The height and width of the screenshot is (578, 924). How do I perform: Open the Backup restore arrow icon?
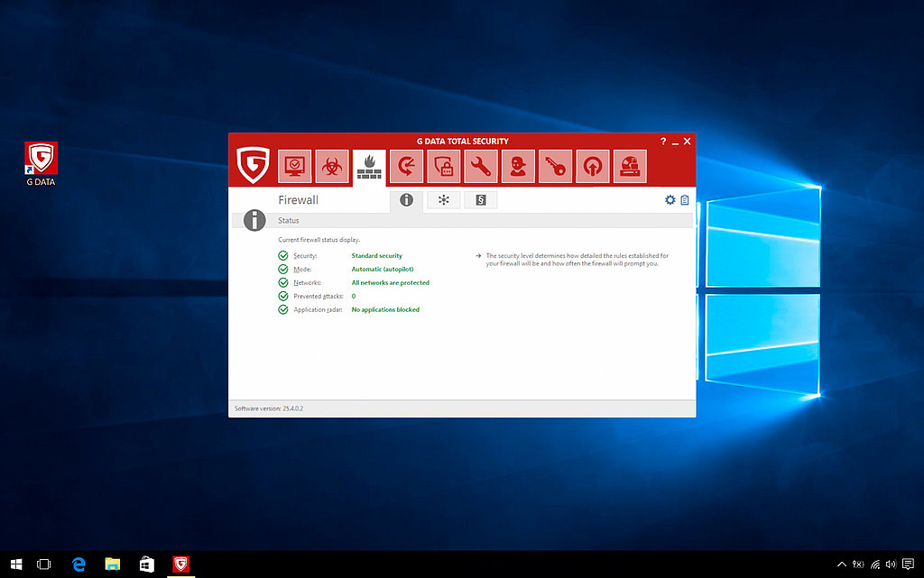406,167
